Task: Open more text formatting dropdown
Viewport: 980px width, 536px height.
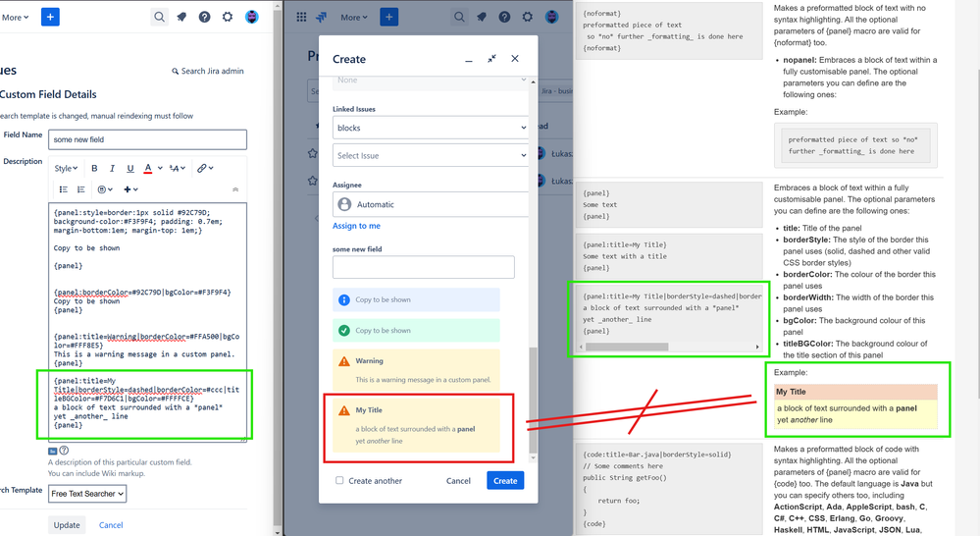Action: coord(177,168)
